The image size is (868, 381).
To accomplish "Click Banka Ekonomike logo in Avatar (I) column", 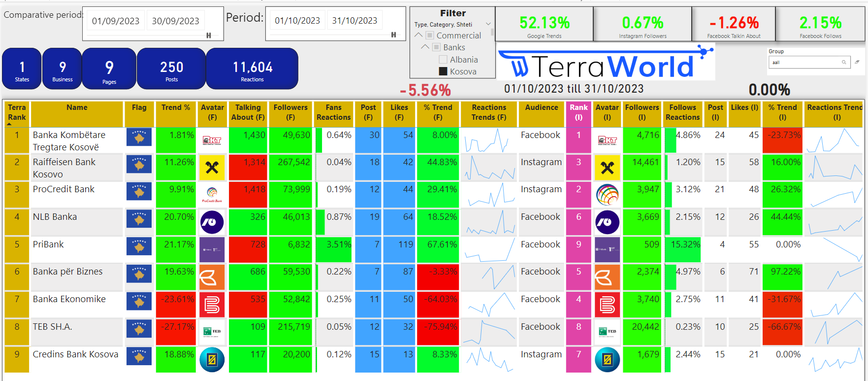I will pyautogui.click(x=608, y=305).
